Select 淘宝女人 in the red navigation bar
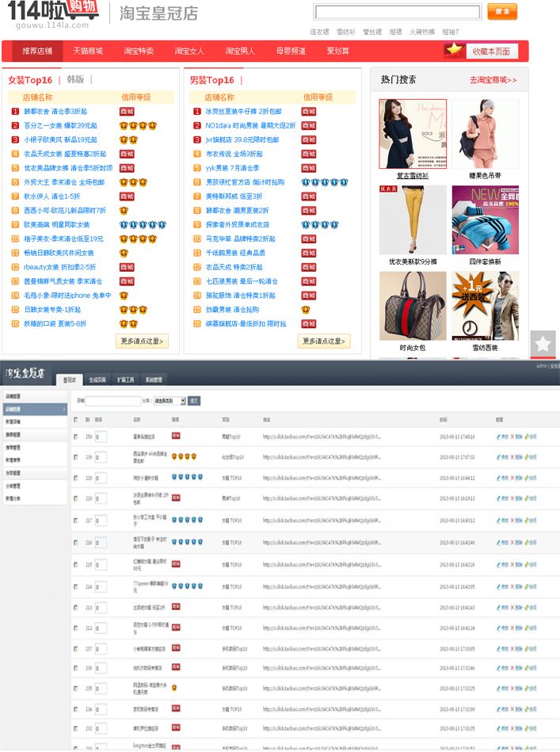This screenshot has width=560, height=752. [189, 51]
